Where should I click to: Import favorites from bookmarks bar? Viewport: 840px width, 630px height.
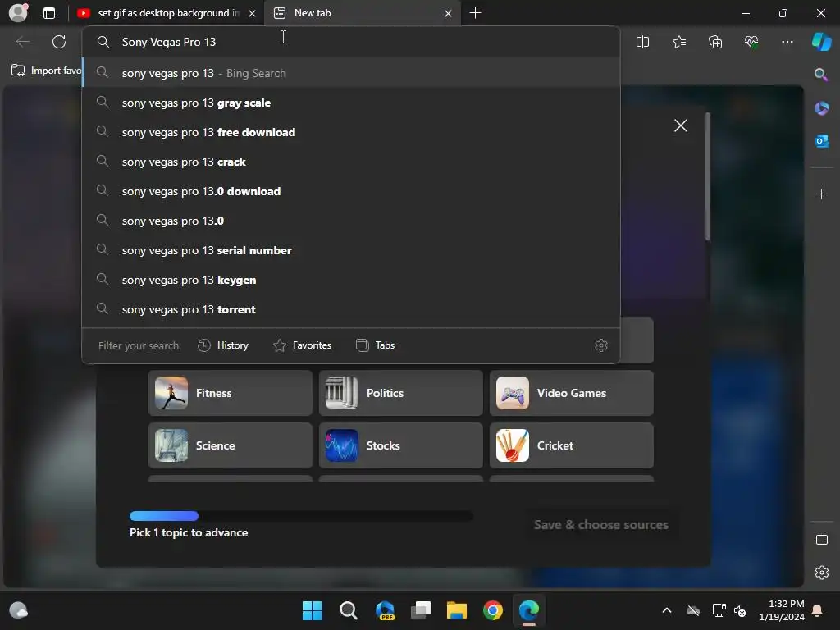(x=46, y=71)
